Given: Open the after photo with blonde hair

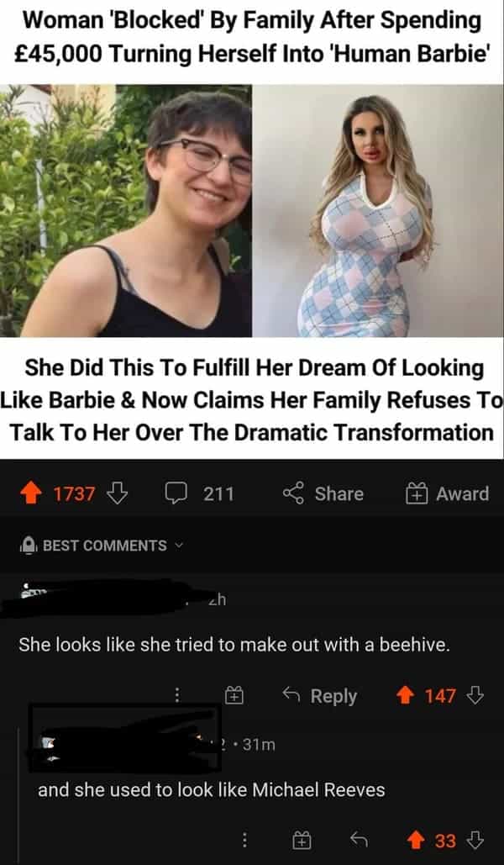Looking at the screenshot, I should (x=378, y=210).
